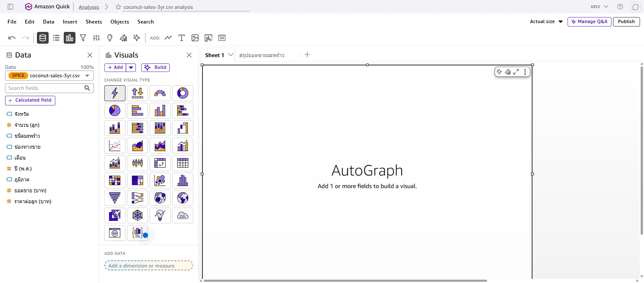
Task: Click the Manage Q&A button
Action: pyautogui.click(x=589, y=21)
